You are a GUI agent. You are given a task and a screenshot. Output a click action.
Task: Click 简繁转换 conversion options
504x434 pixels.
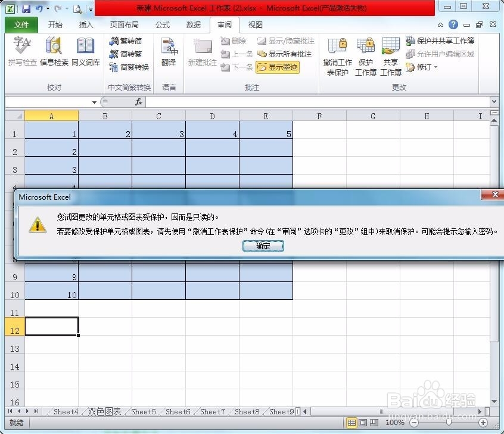point(129,67)
